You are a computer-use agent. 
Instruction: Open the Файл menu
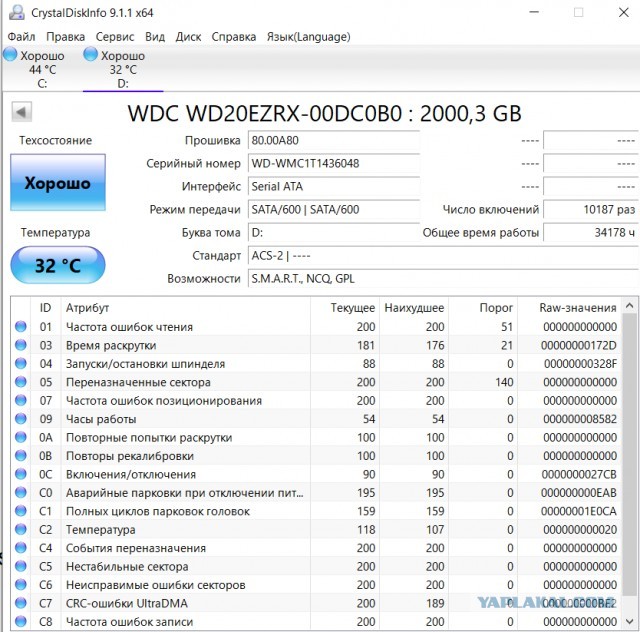point(21,37)
